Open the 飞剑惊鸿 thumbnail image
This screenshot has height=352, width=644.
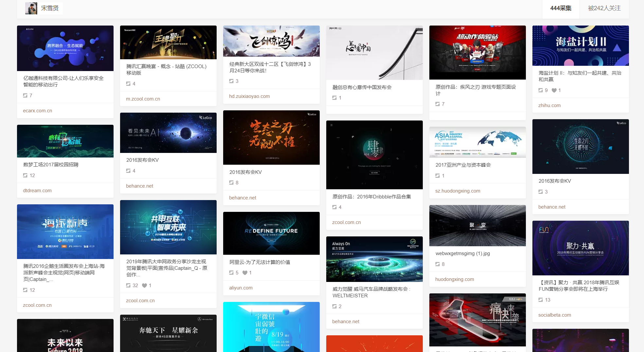(271, 41)
